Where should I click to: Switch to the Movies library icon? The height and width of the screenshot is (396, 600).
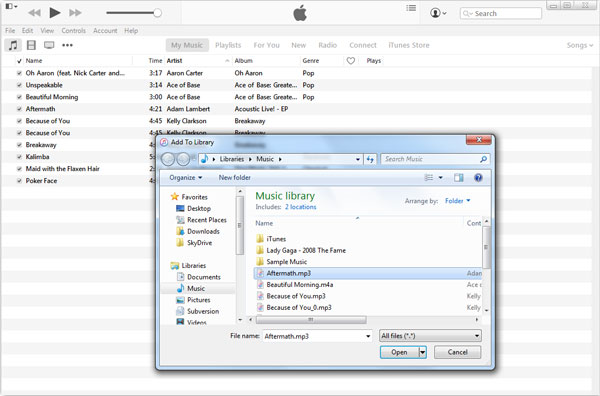click(31, 45)
